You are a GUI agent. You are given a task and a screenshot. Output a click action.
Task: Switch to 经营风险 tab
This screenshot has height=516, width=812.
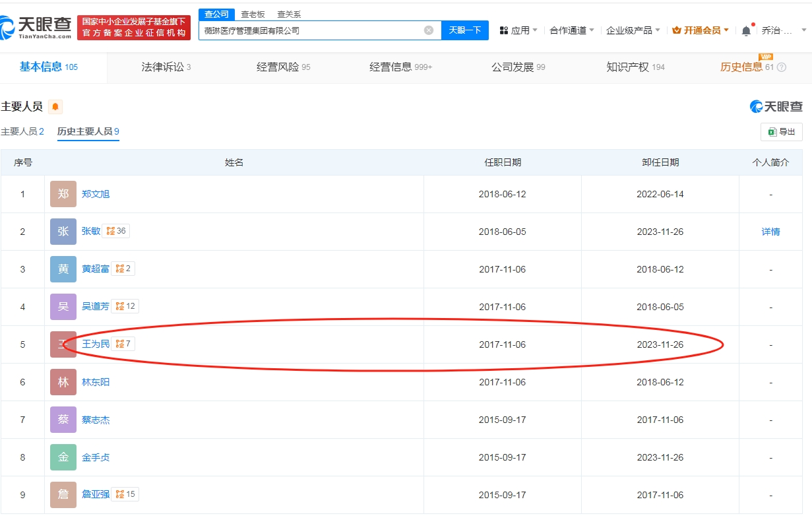[x=284, y=67]
